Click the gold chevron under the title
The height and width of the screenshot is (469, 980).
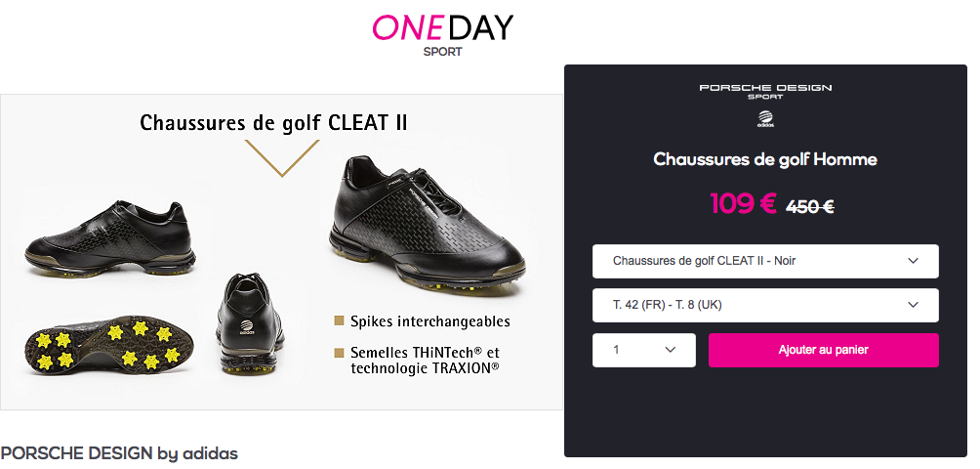pos(282,158)
